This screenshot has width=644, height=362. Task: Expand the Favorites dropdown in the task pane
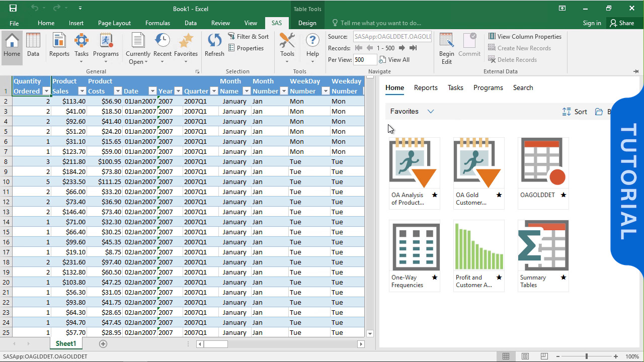(x=430, y=111)
